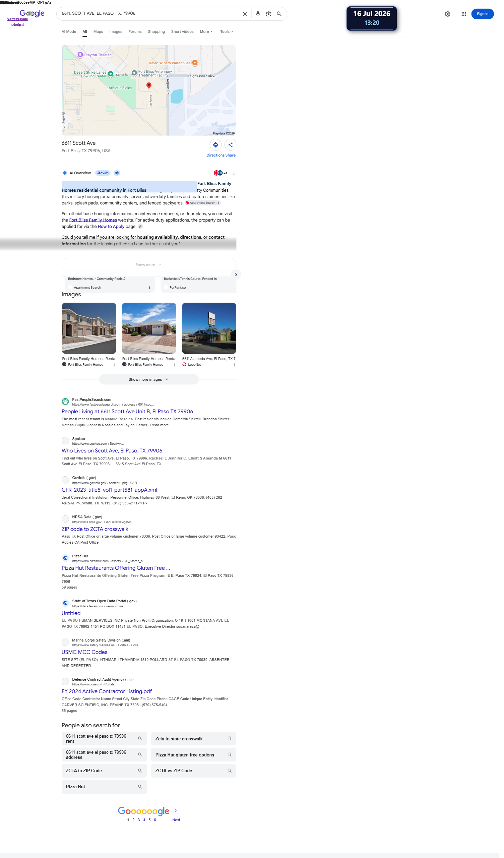Clear the search query with the X icon
The image size is (504, 858).
pos(247,14)
